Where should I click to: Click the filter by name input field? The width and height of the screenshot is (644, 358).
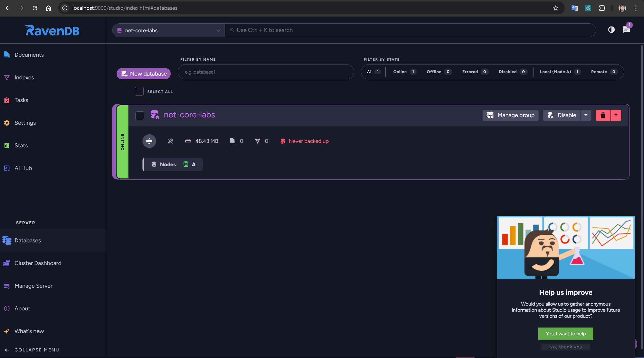pyautogui.click(x=266, y=72)
